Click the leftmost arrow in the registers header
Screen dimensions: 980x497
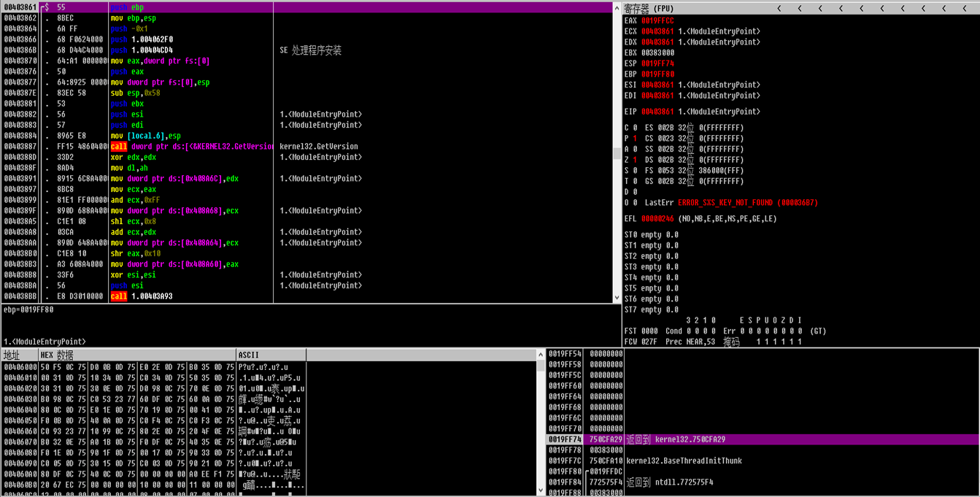pyautogui.click(x=779, y=9)
